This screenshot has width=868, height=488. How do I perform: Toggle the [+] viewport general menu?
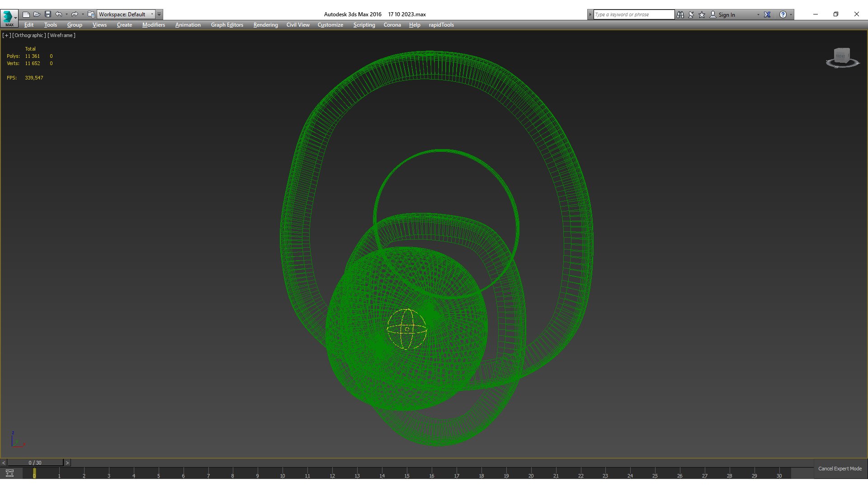pos(6,35)
